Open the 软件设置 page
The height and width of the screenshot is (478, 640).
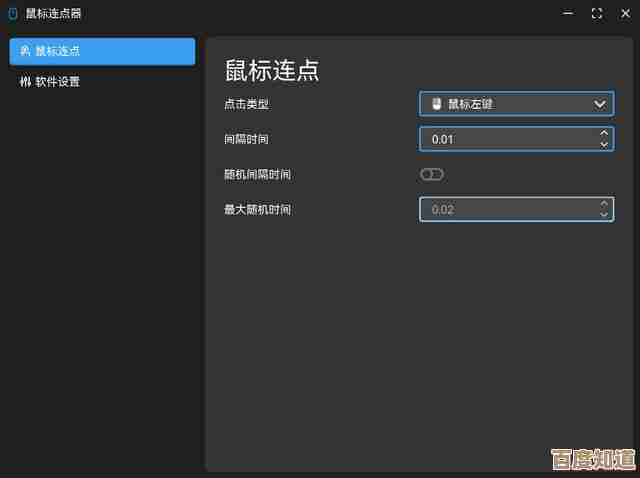(x=58, y=82)
